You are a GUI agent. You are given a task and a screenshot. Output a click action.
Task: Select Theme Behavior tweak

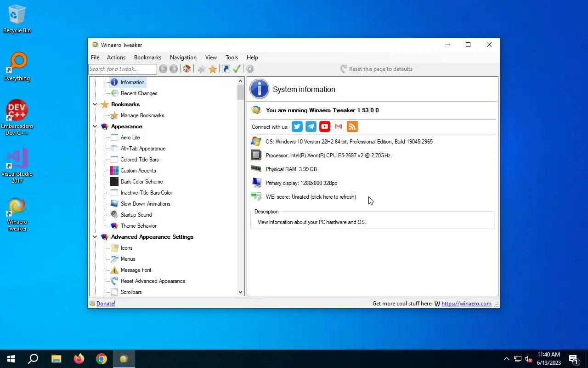click(138, 226)
